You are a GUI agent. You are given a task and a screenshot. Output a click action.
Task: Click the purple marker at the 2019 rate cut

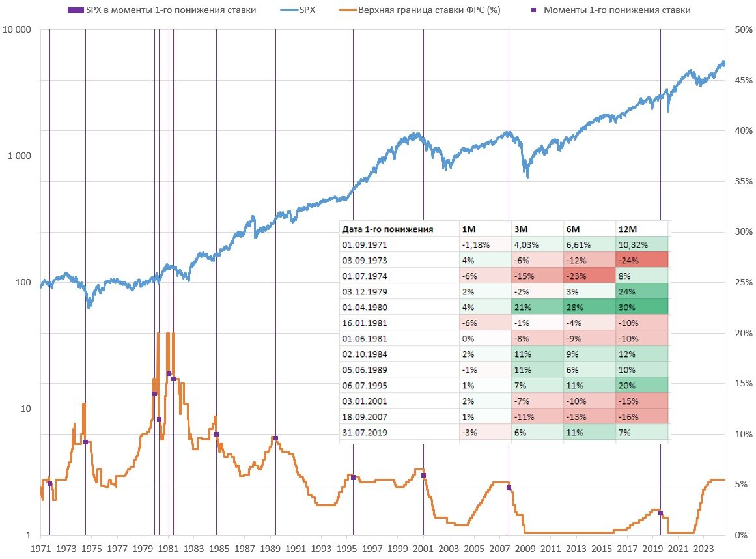(660, 513)
